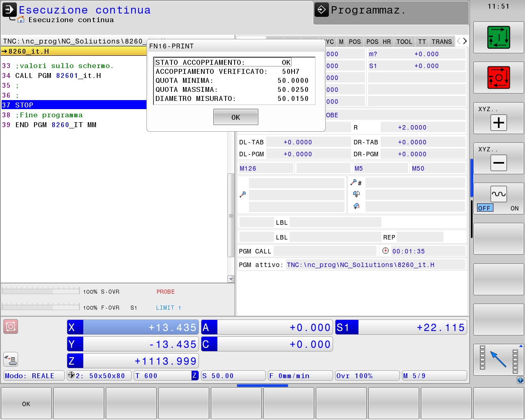Click the R value +2.0000
Screen dimensions: 525x420
coord(412,127)
